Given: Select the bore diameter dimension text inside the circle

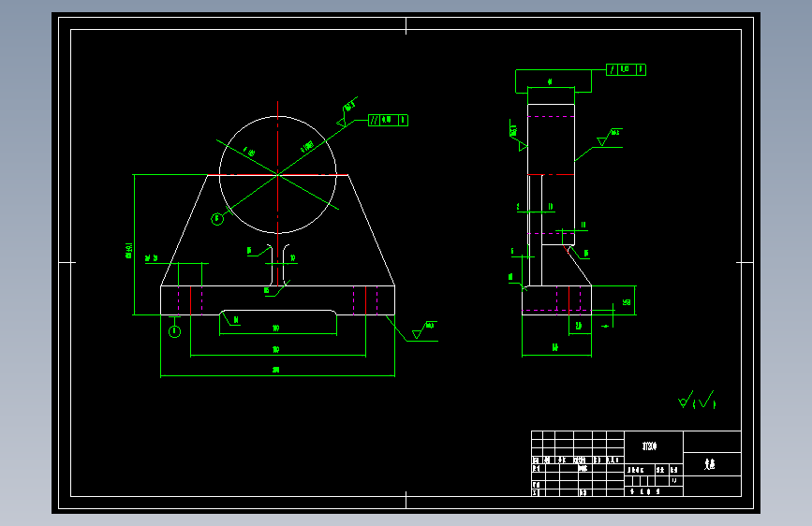Looking at the screenshot, I should 307,147.
